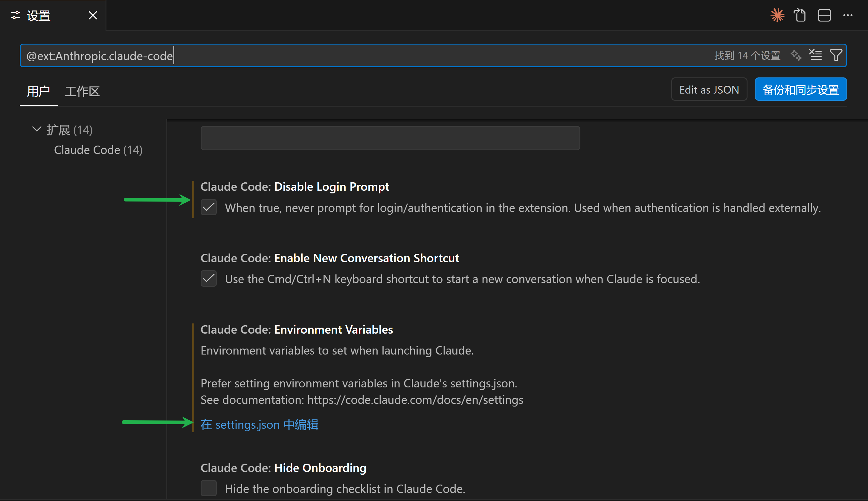Select the 用户 settings tab
This screenshot has height=501, width=868.
pos(38,91)
